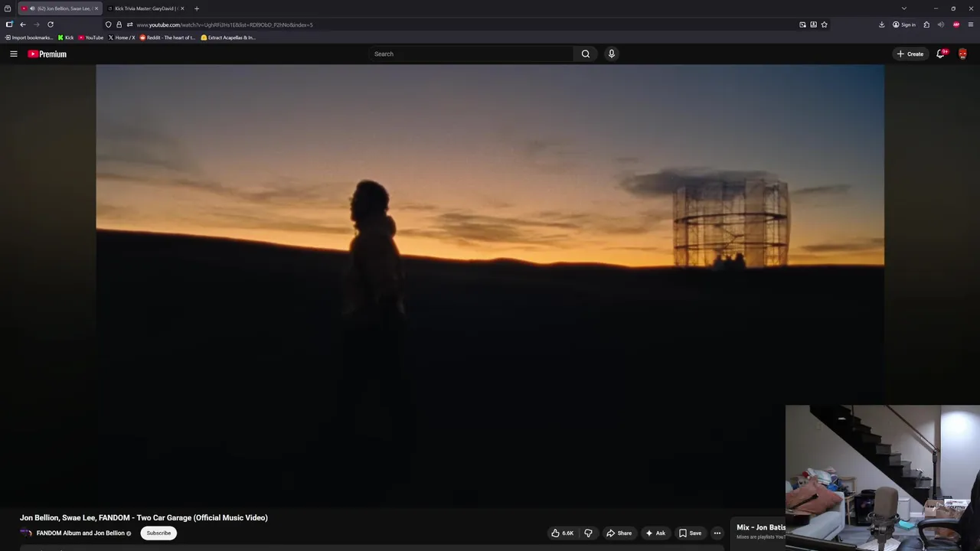Open YouTube bookmark in bookmarks bar

coord(91,37)
